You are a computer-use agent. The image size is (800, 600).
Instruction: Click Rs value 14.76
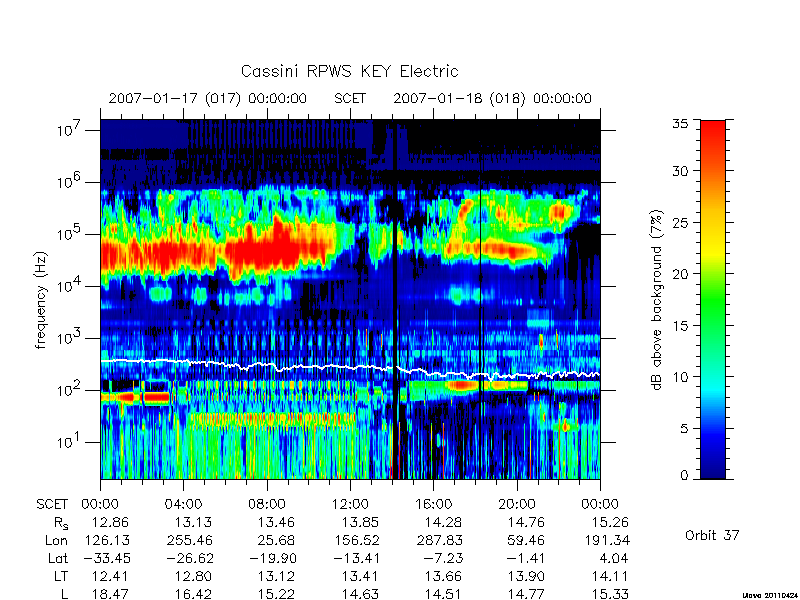526,522
